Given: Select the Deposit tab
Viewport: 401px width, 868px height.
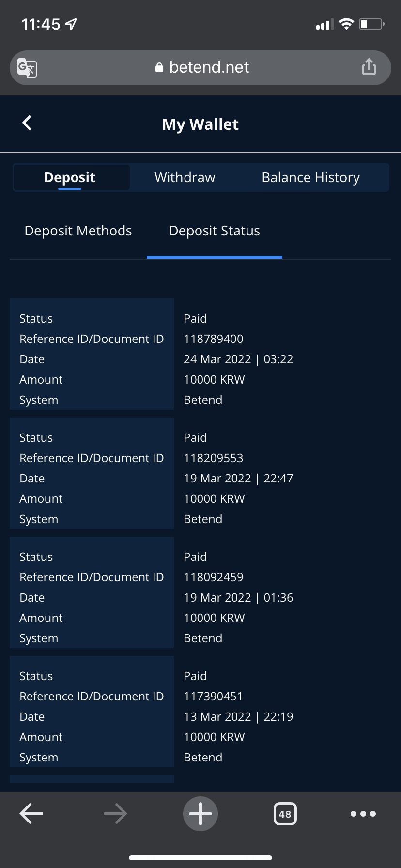Looking at the screenshot, I should (70, 177).
